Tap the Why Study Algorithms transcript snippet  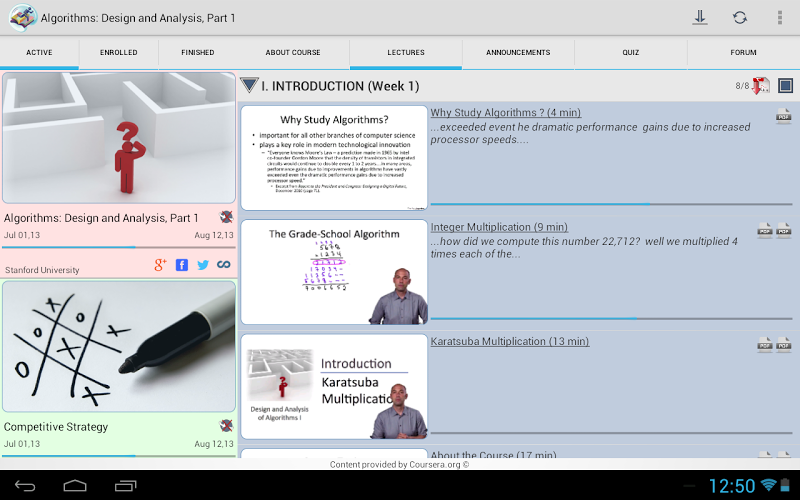(590, 133)
